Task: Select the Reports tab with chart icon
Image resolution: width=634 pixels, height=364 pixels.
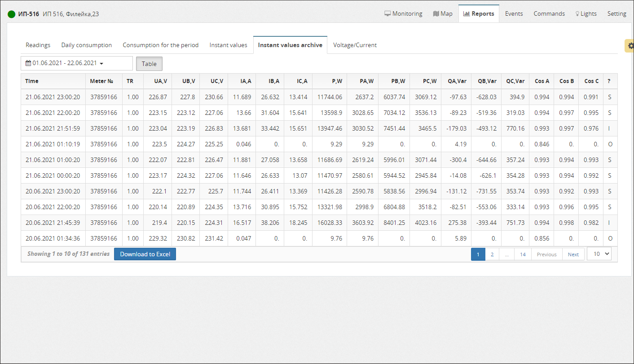Action: [479, 13]
